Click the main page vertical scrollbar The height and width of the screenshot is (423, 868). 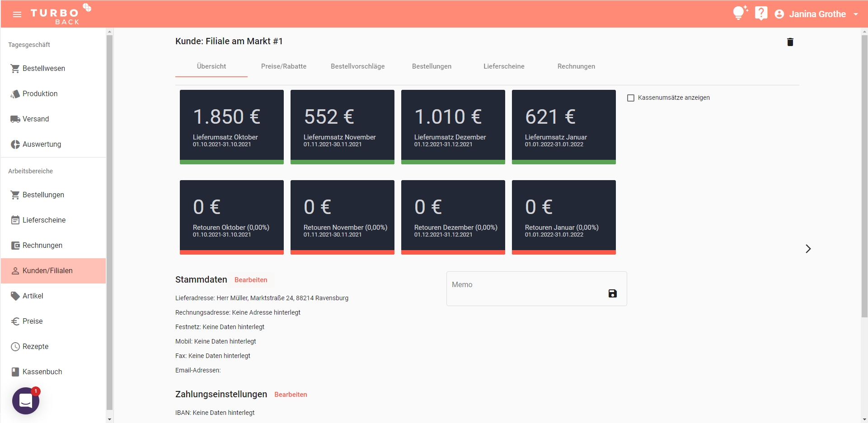coord(864,176)
